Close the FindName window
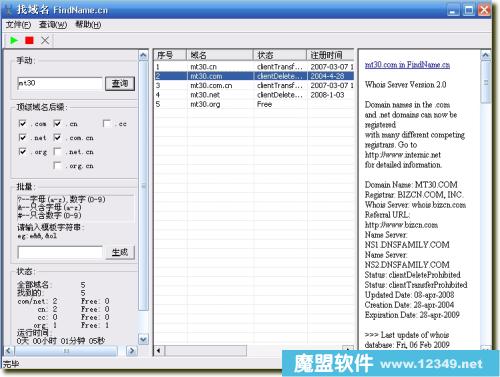This screenshot has width=500, height=377. point(484,10)
